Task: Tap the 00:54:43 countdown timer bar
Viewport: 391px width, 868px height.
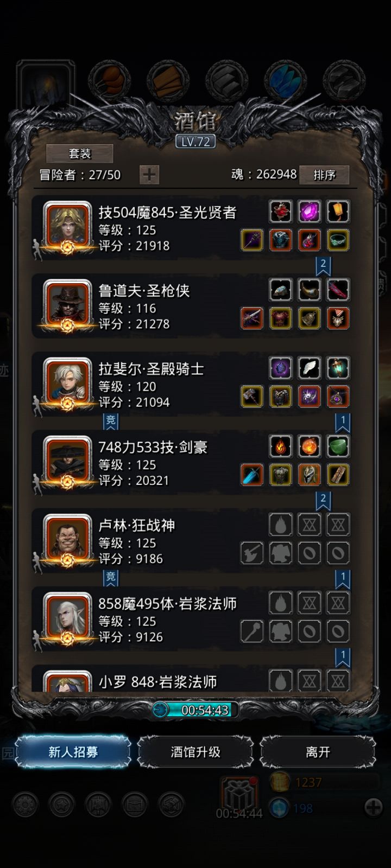Action: coord(195,710)
